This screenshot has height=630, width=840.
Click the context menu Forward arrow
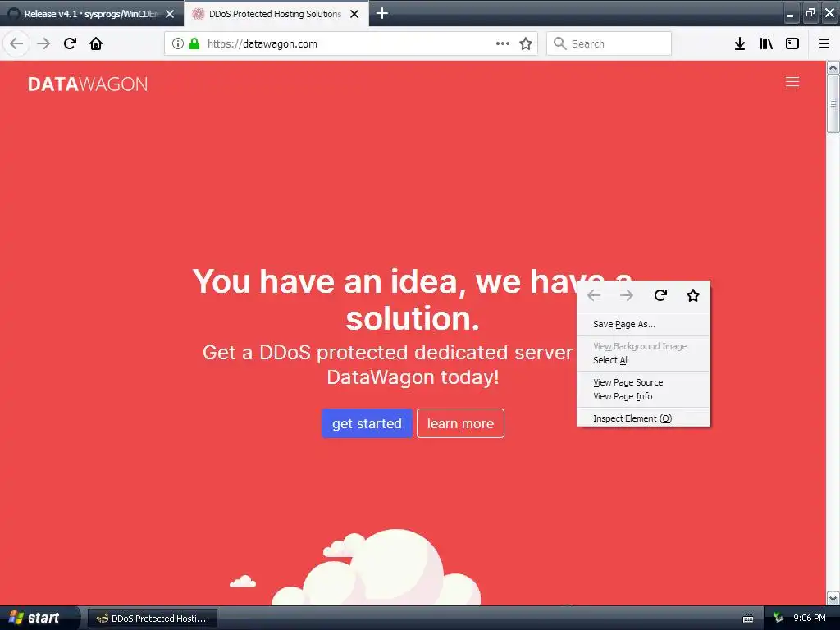point(626,295)
